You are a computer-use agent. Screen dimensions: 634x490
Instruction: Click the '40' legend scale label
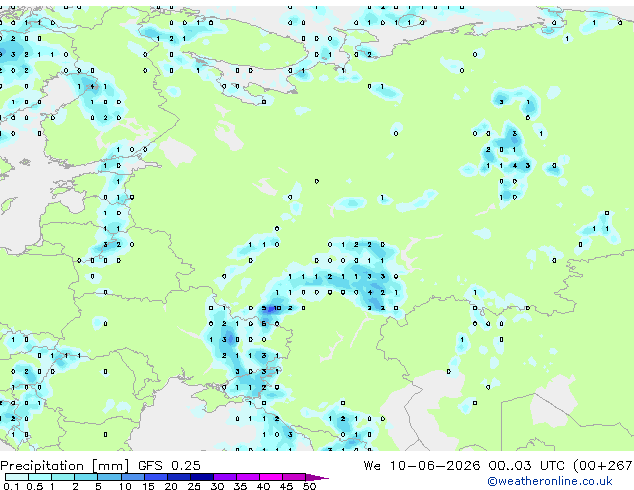click(x=263, y=486)
